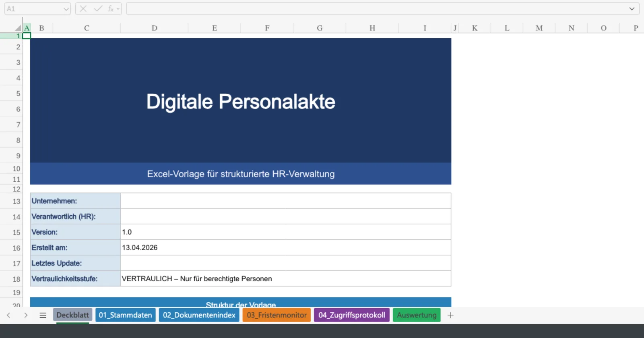
Task: Select row 19 header
Action: (x=11, y=293)
